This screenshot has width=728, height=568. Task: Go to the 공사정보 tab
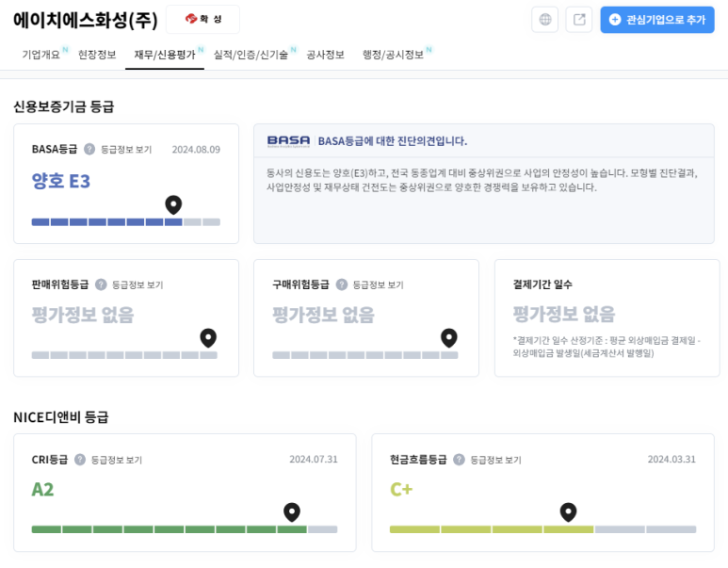[326, 55]
